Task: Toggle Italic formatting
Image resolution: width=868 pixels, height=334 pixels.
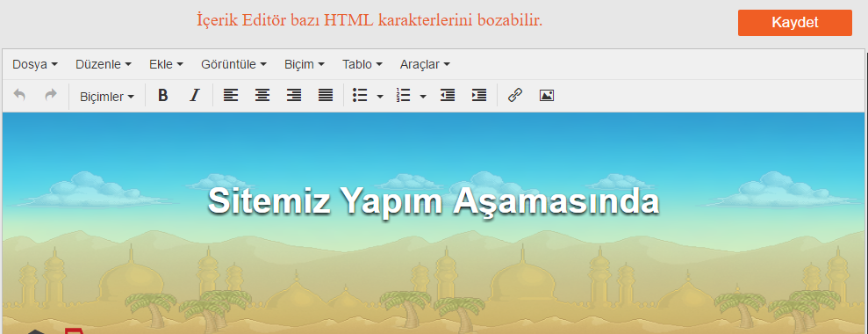Action: (x=194, y=96)
